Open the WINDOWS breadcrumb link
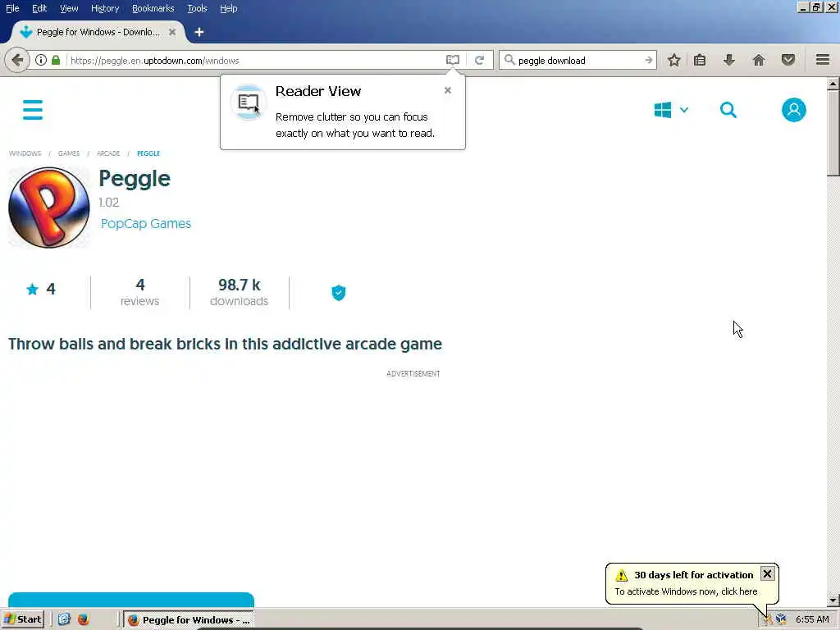The image size is (840, 630). coord(25,153)
